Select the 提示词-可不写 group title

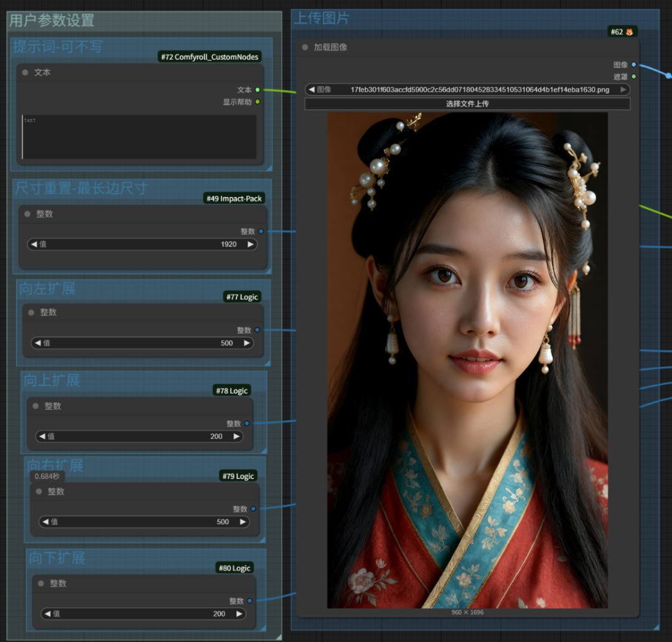58,47
